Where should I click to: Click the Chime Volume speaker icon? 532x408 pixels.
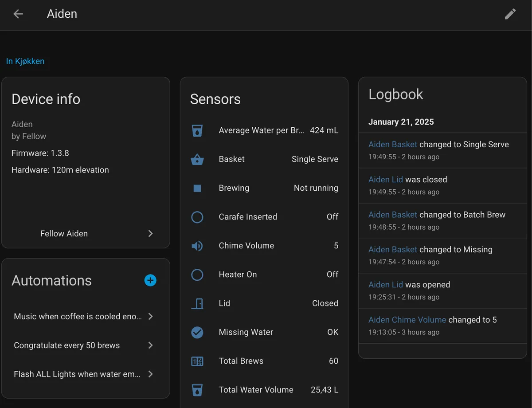coord(197,246)
